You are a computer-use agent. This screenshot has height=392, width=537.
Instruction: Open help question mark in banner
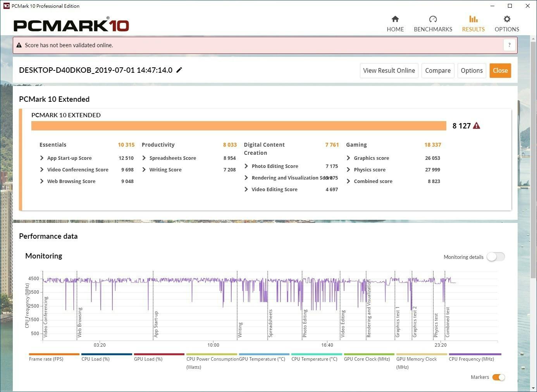509,45
